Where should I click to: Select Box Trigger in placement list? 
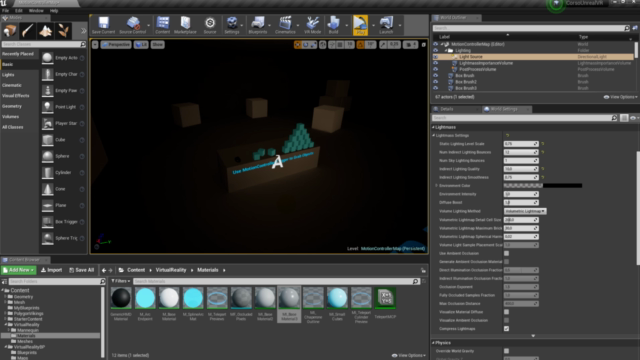(x=63, y=222)
